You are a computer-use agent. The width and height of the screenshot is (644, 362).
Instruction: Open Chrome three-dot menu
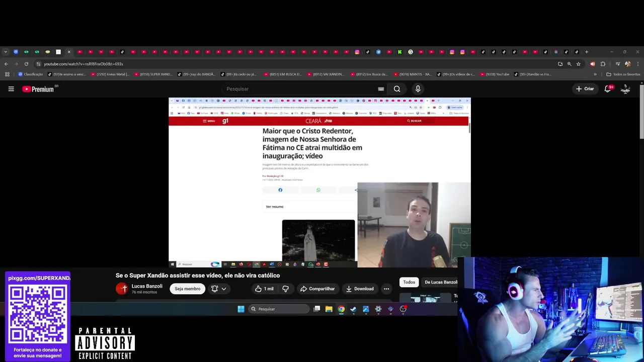pos(638,64)
